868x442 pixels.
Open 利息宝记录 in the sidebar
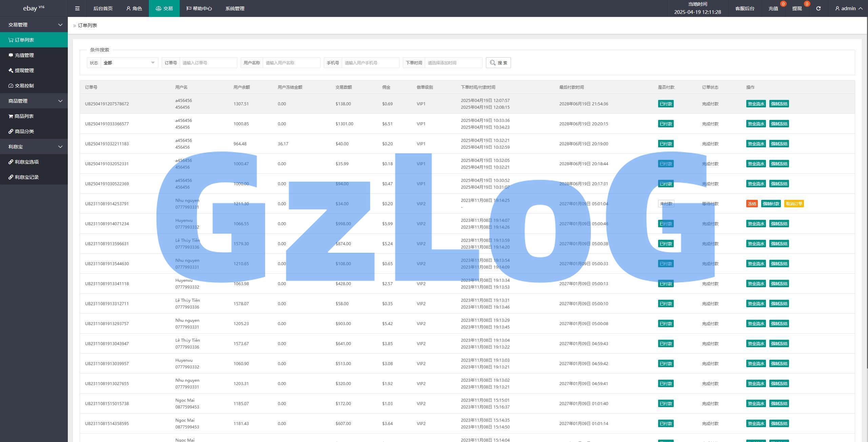click(26, 177)
